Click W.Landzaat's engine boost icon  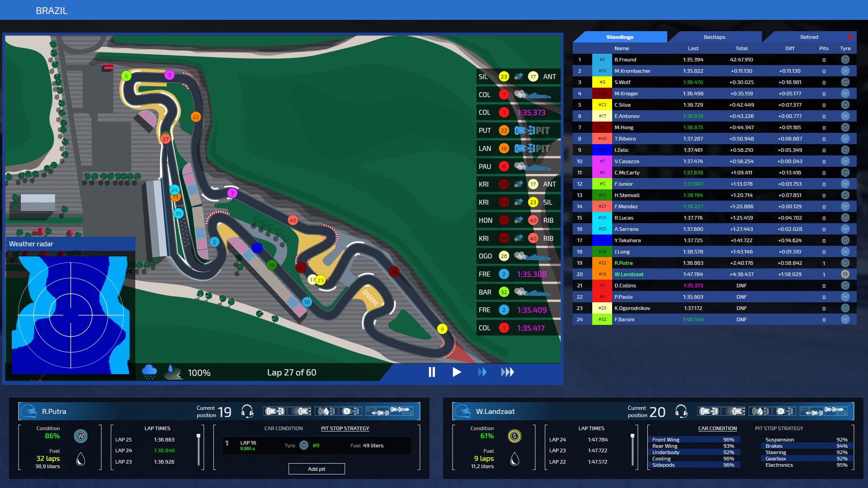click(x=785, y=411)
